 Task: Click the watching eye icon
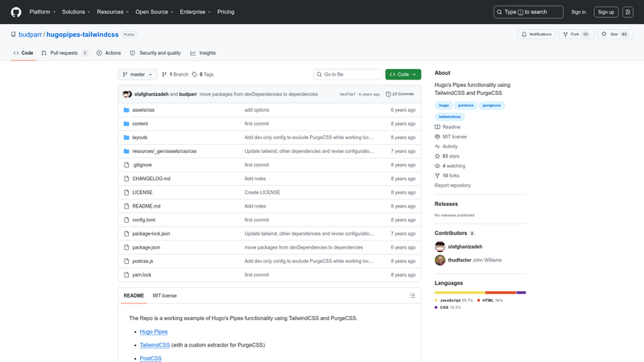pyautogui.click(x=437, y=167)
